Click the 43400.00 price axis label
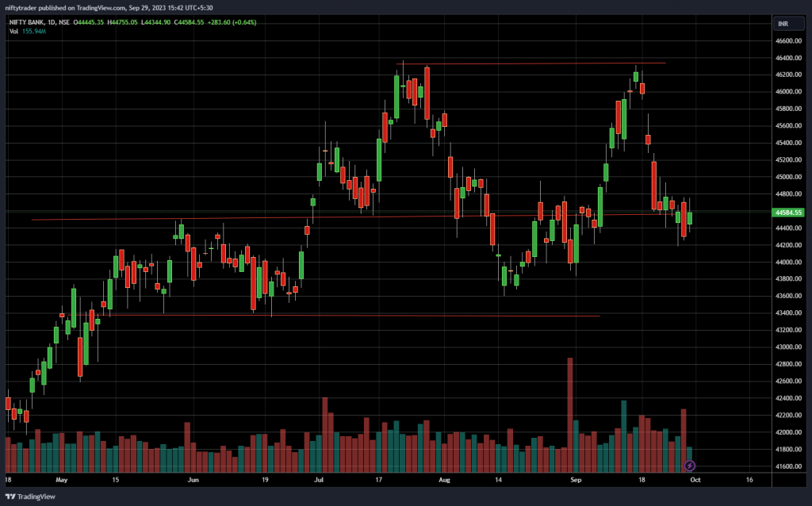This screenshot has width=812, height=506. click(x=789, y=312)
